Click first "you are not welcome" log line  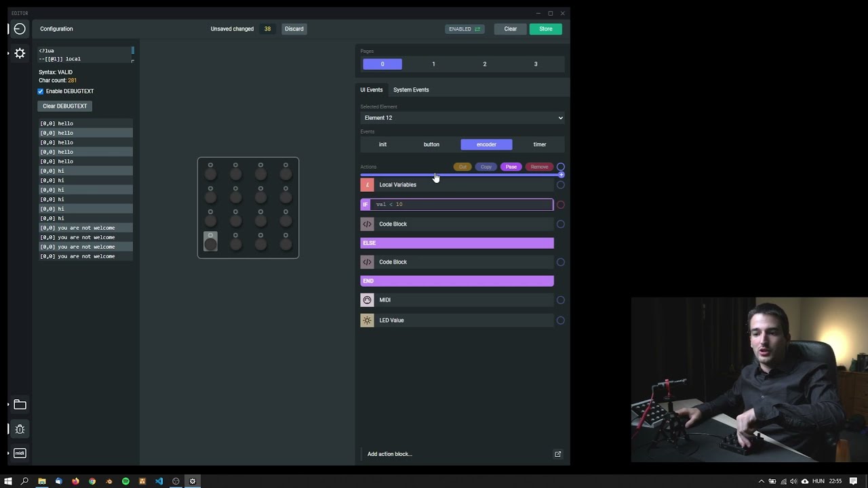click(x=85, y=228)
